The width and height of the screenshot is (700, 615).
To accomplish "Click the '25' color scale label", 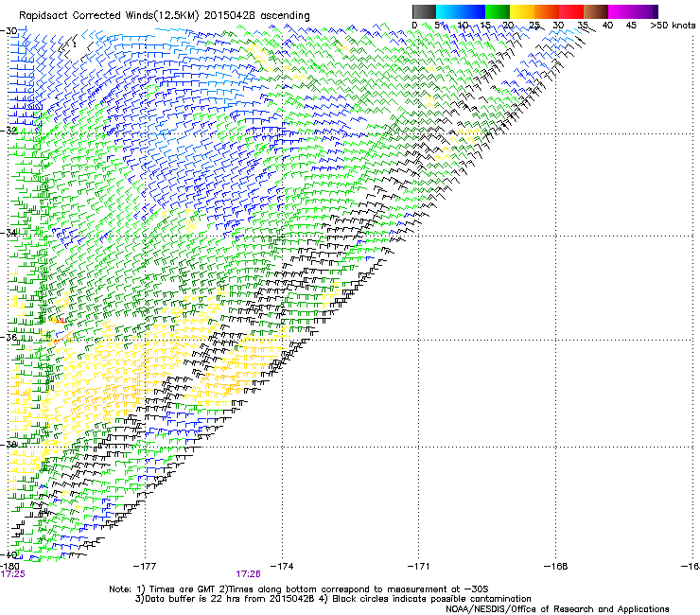I will [534, 26].
